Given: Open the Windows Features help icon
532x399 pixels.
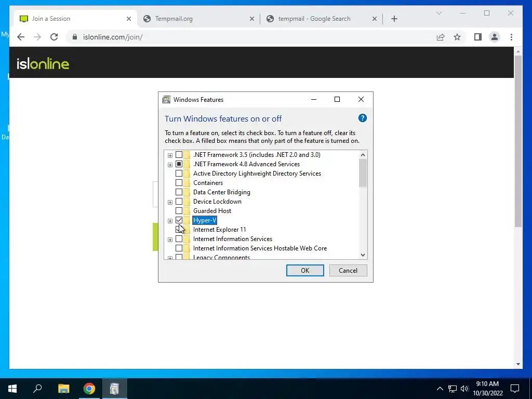Looking at the screenshot, I should point(362,118).
